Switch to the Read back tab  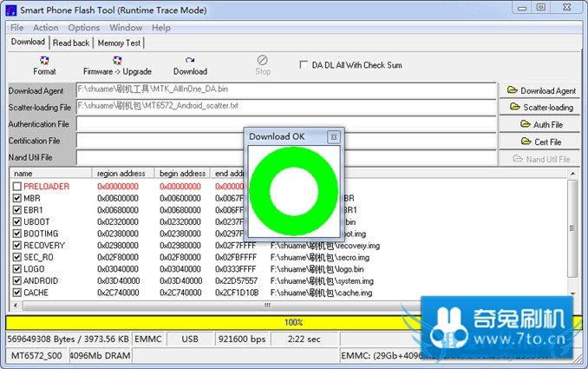(71, 43)
